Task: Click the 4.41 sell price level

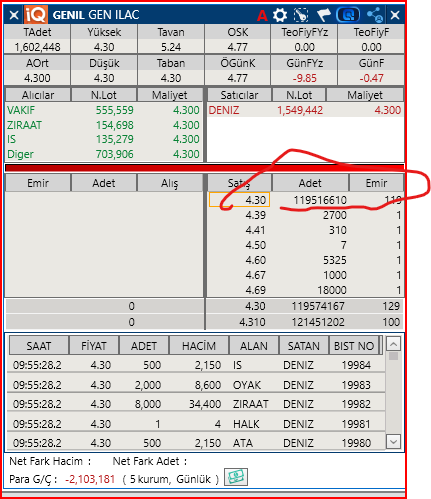Action: point(256,230)
